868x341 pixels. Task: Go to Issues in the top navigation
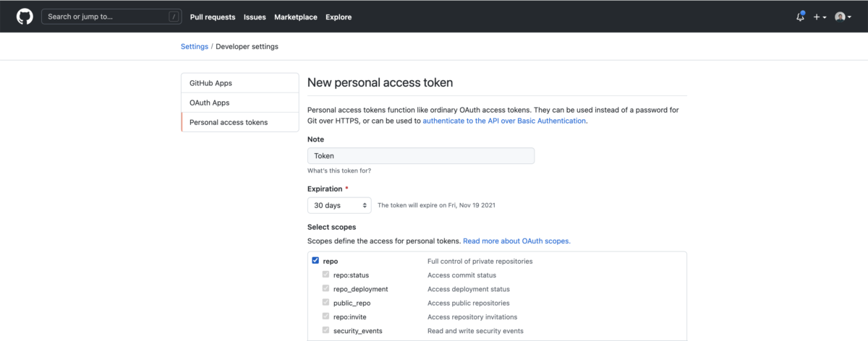(255, 17)
